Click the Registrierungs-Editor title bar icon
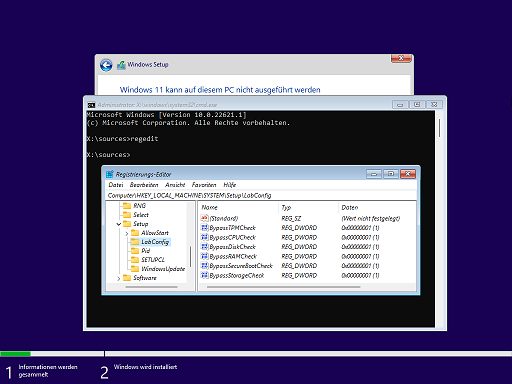The width and height of the screenshot is (512, 384). tap(110, 174)
